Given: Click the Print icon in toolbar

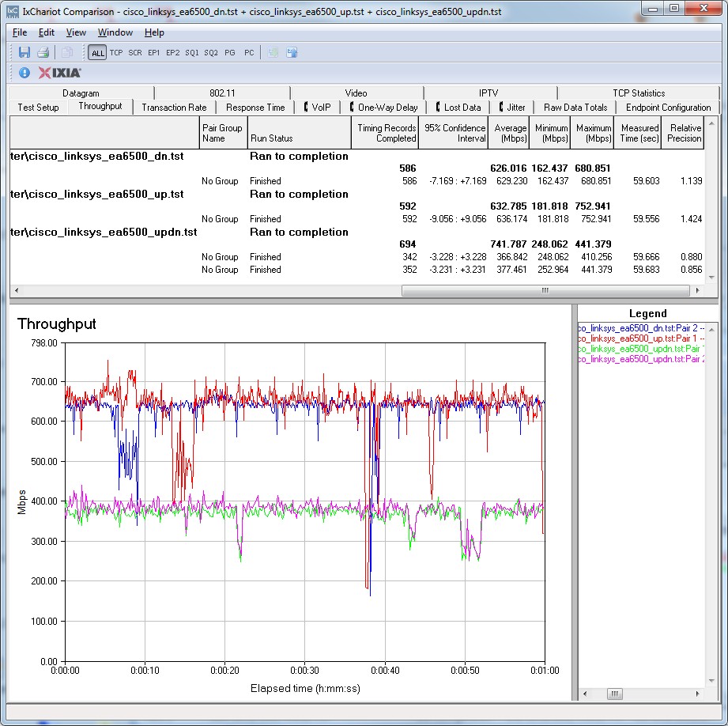Looking at the screenshot, I should [x=43, y=52].
